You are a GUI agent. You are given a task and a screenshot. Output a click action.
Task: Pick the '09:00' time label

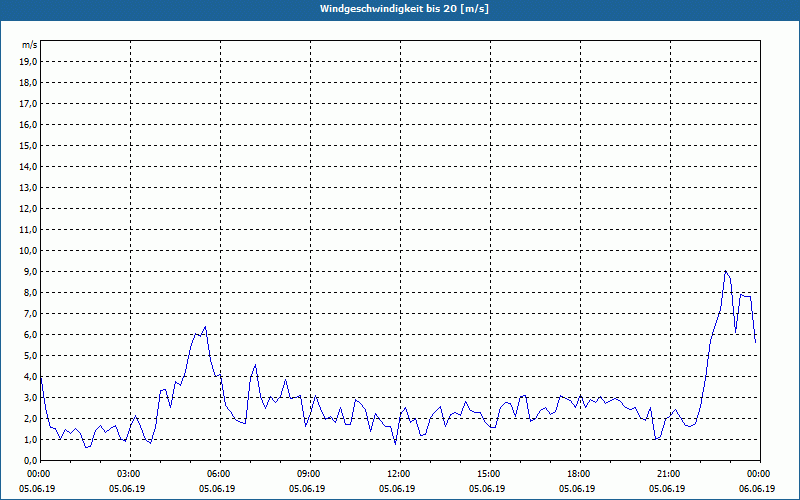tap(311, 474)
